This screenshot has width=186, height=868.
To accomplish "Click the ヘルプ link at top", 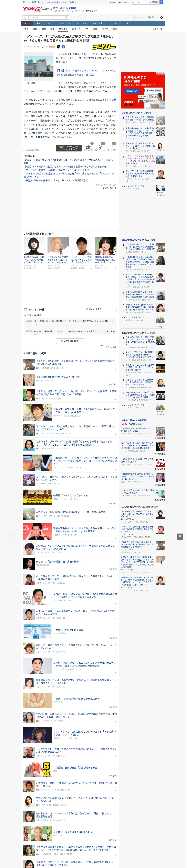I will (127, 2).
